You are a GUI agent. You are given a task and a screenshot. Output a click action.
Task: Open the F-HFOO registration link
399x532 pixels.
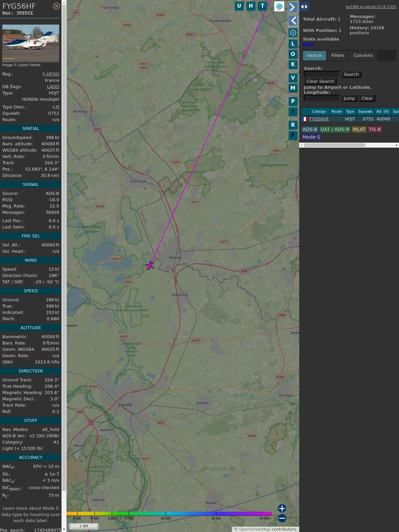51,74
